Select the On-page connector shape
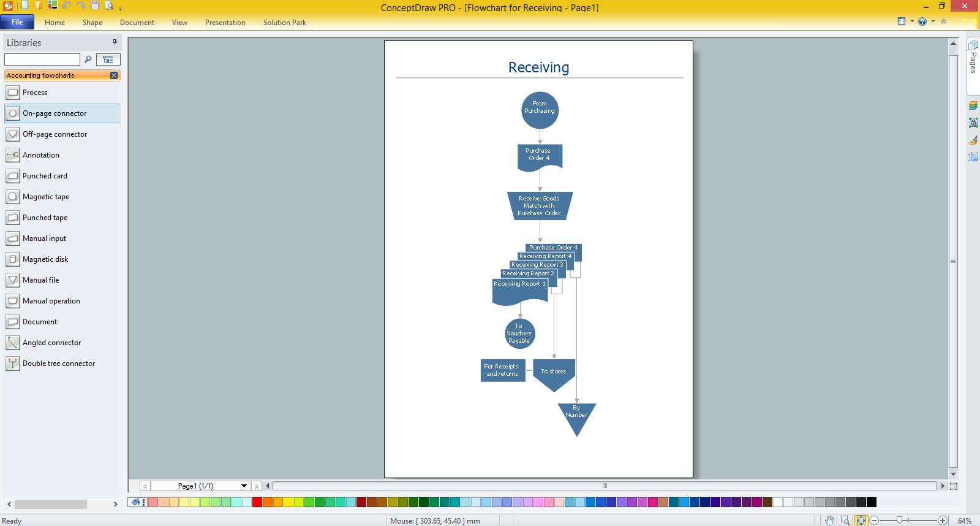This screenshot has width=980, height=526. click(62, 113)
